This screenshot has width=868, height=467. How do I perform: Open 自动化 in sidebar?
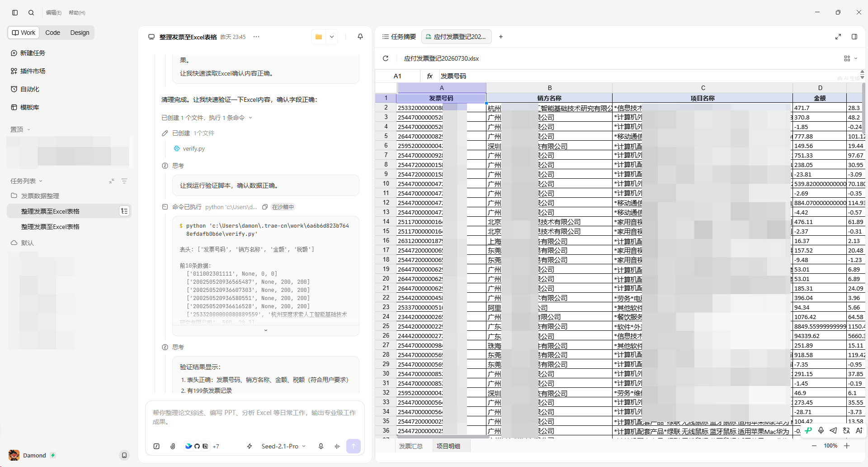coord(25,89)
